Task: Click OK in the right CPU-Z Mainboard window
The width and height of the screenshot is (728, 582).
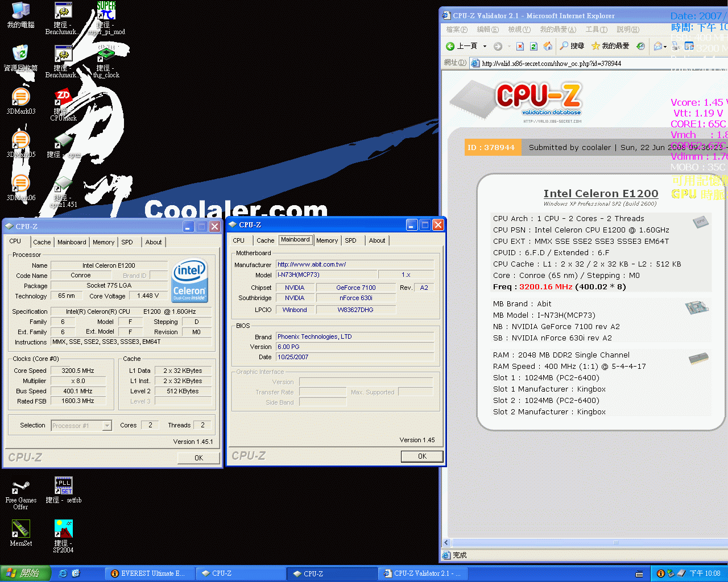Action: (x=422, y=456)
